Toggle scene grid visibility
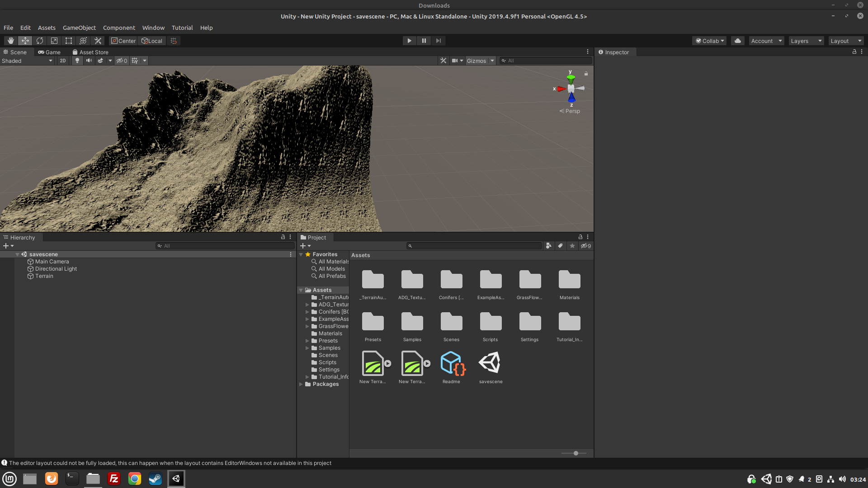This screenshot has height=488, width=868. tap(135, 61)
